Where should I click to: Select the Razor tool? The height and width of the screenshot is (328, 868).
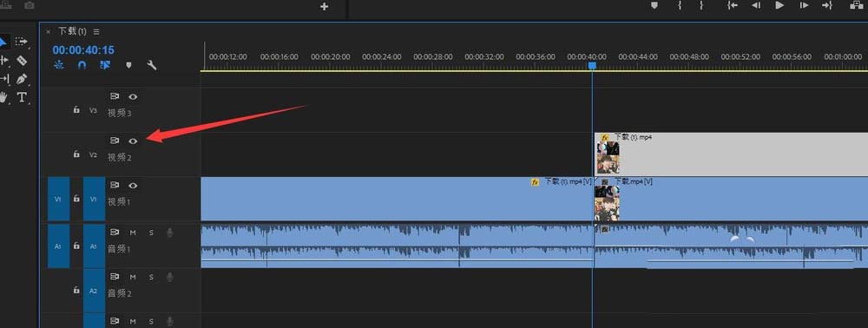pyautogui.click(x=22, y=60)
